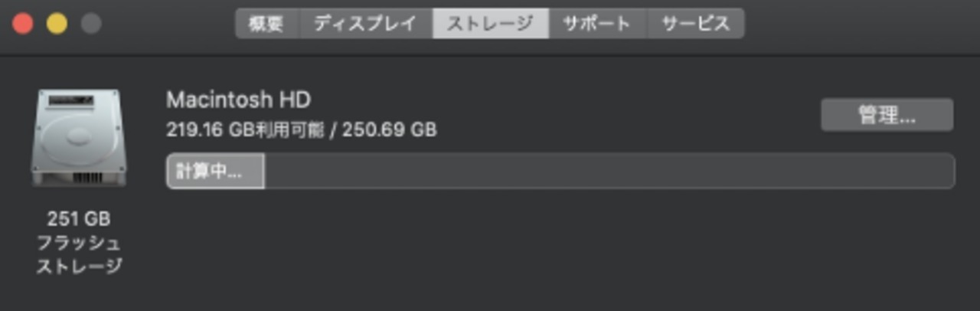The height and width of the screenshot is (311, 980).
Task: Click the 250.69 GB total capacity text
Action: 389,129
